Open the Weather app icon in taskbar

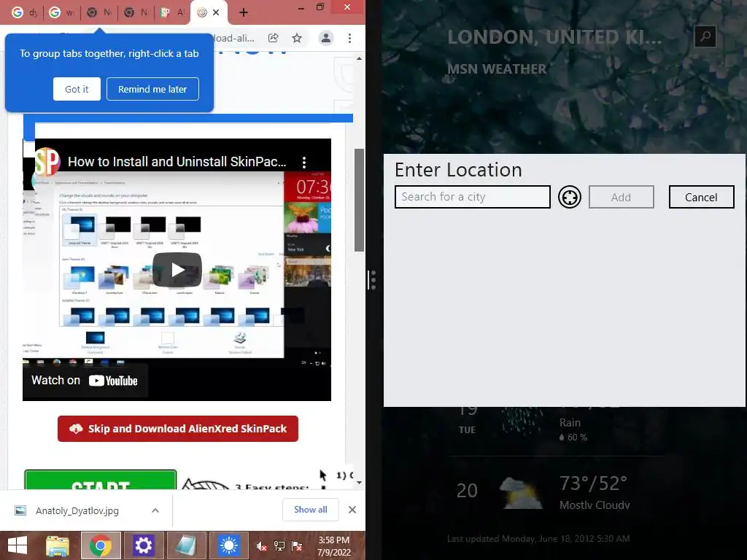pyautogui.click(x=228, y=545)
